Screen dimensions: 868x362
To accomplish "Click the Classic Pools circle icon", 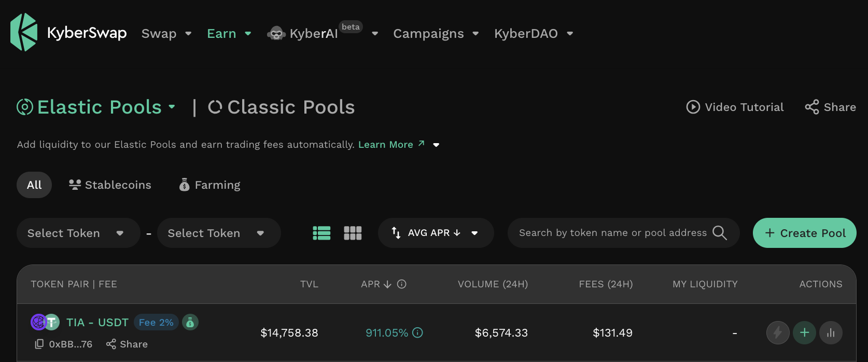I will click(x=215, y=107).
